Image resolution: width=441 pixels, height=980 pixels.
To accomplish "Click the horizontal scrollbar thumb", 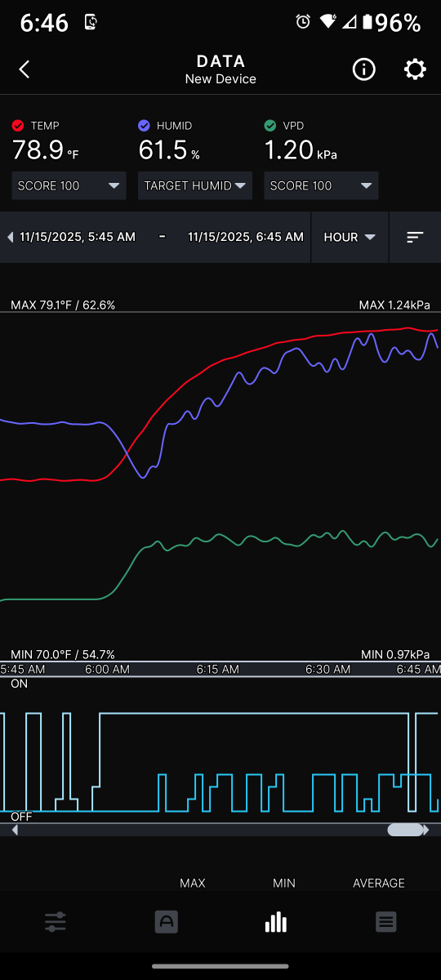I will pos(405,830).
